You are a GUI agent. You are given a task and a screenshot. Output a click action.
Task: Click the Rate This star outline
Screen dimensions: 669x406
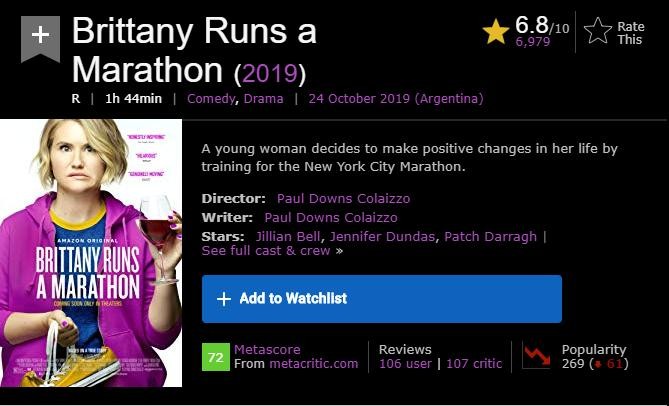click(597, 32)
